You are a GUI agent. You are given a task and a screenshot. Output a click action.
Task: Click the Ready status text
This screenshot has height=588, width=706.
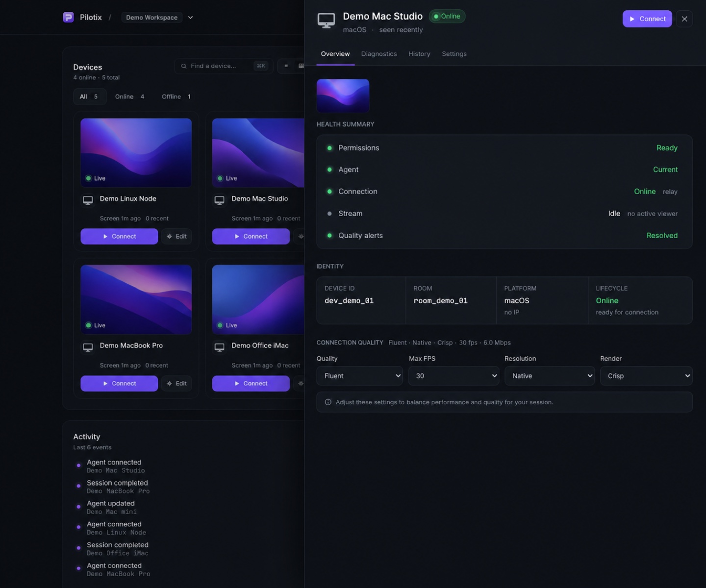tap(667, 148)
